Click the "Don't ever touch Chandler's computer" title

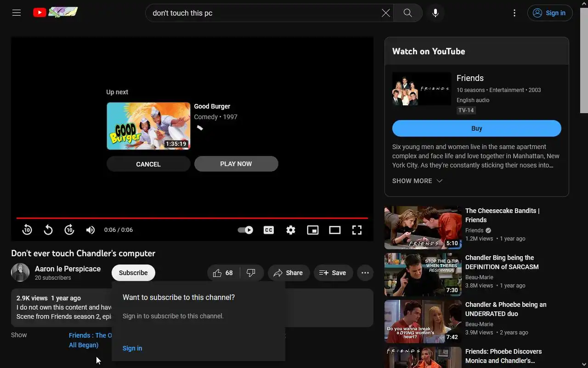click(83, 253)
